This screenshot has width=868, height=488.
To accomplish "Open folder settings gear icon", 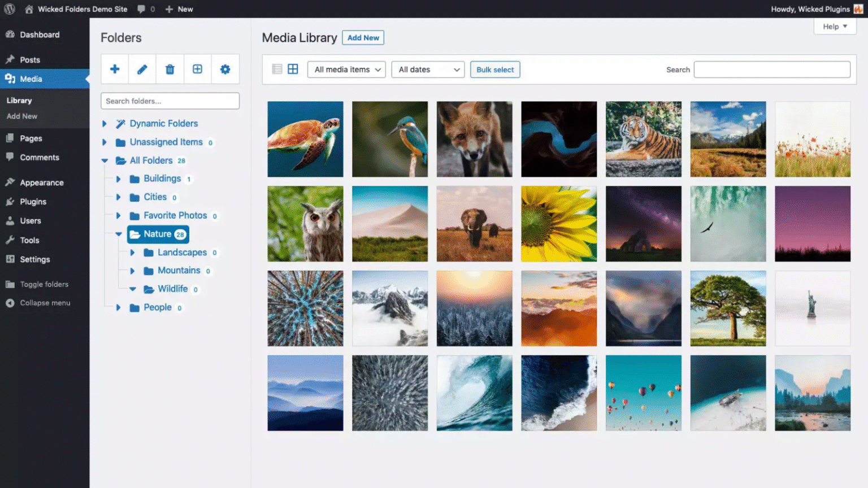I will (x=225, y=69).
